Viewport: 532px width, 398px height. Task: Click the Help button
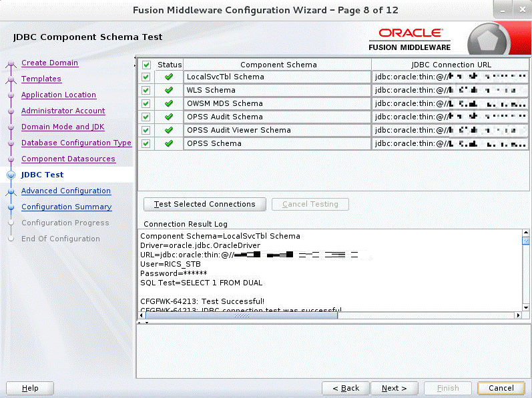(30, 388)
